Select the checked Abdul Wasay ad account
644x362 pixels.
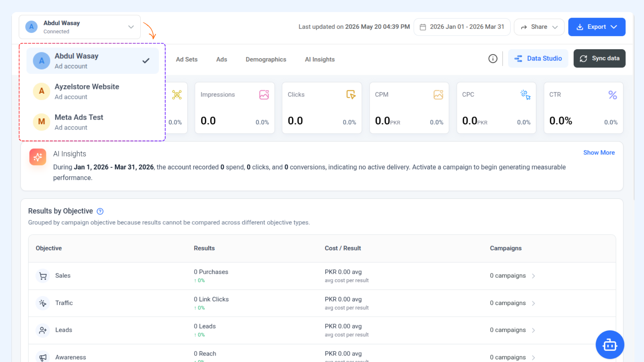click(x=93, y=61)
